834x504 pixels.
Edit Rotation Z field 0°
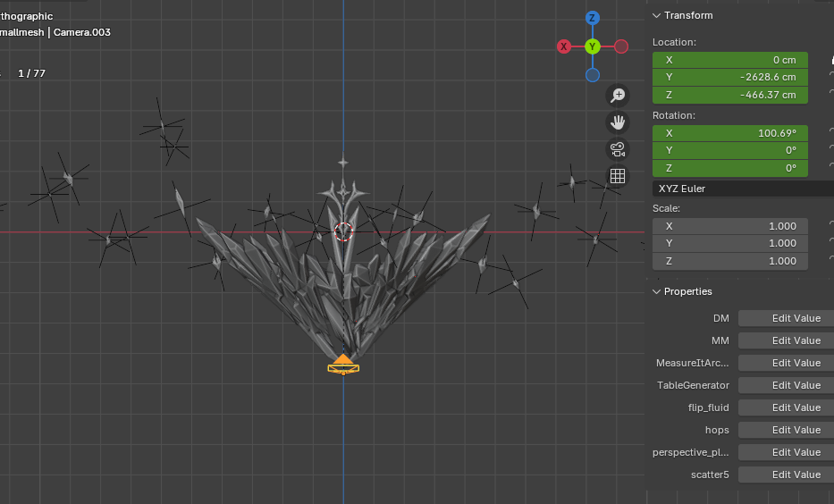tap(730, 168)
